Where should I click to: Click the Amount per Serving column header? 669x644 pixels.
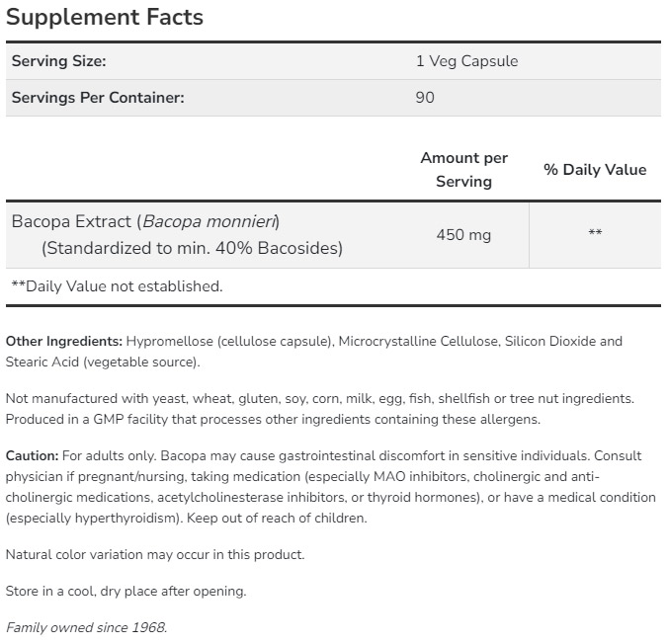(x=463, y=169)
